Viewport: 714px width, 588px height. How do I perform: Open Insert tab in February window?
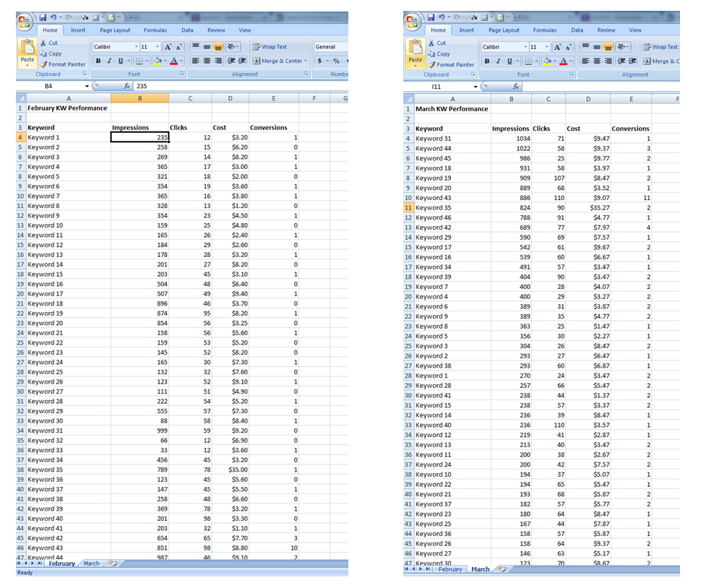coord(78,30)
